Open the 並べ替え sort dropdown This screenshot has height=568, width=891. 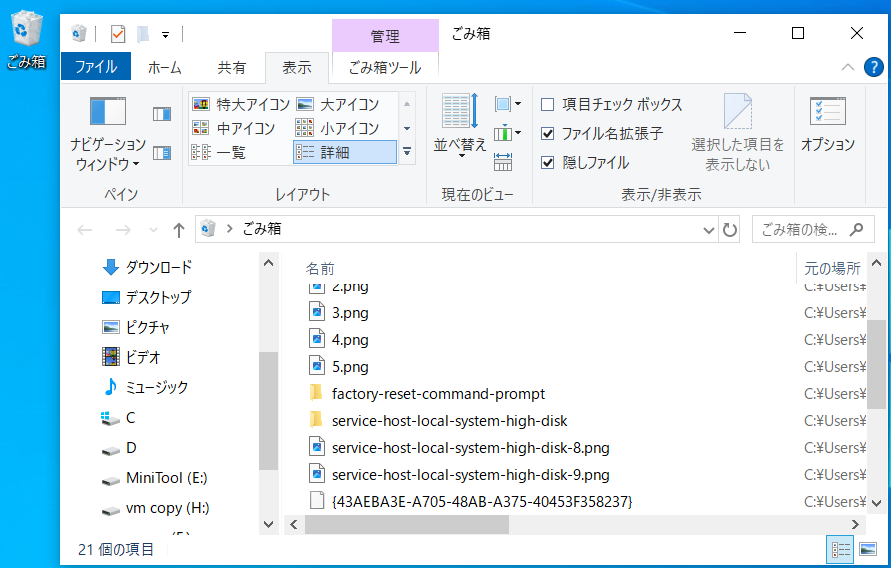pyautogui.click(x=460, y=127)
